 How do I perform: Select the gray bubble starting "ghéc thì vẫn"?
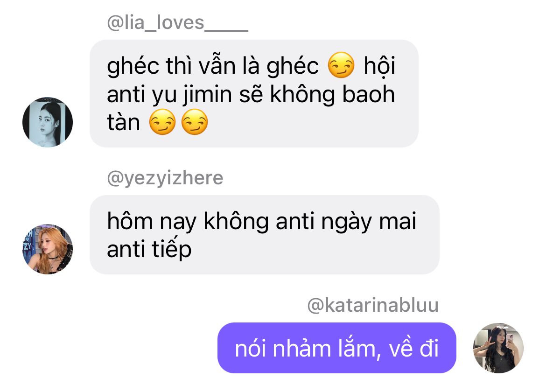[254, 93]
